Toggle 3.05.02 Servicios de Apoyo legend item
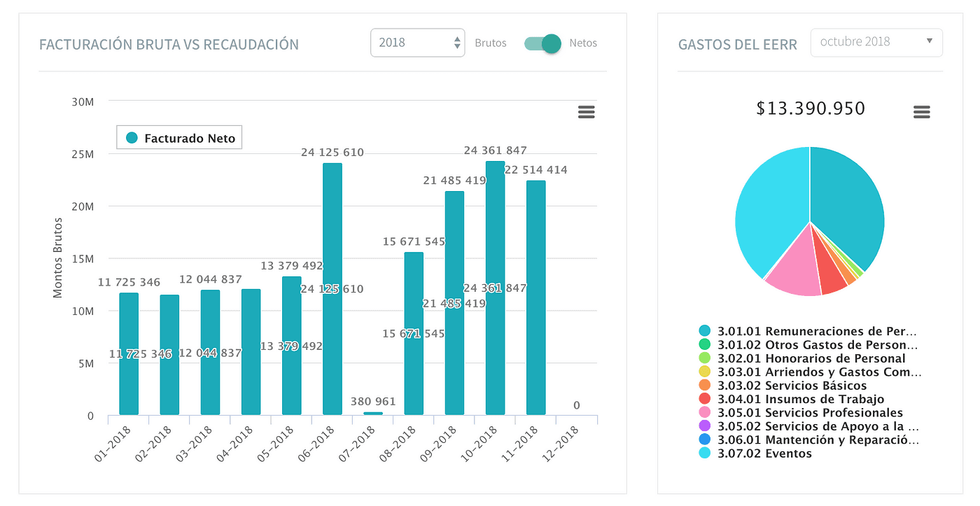The height and width of the screenshot is (506, 980). click(x=808, y=426)
